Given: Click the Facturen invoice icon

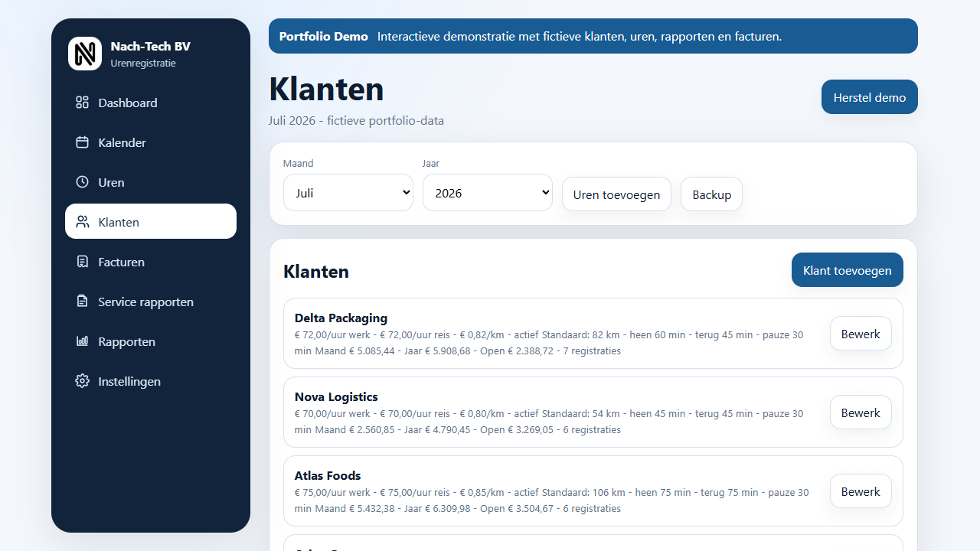Looking at the screenshot, I should 83,262.
